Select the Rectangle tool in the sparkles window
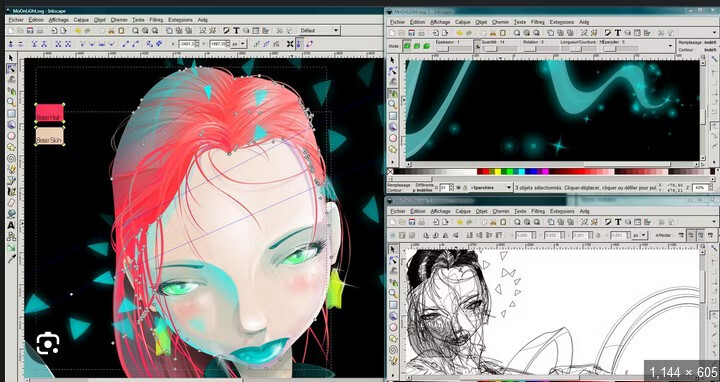The image size is (720, 382). coord(393,116)
